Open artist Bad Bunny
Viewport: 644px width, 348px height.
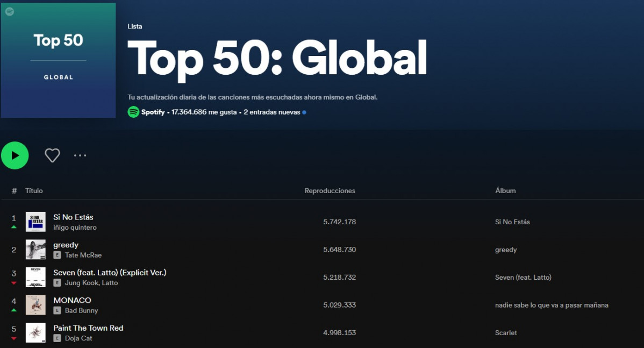tap(81, 310)
